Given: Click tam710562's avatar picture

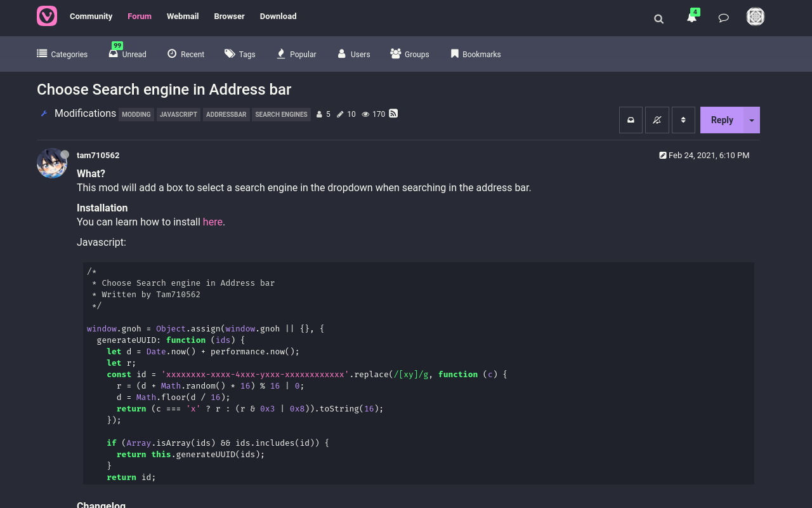Looking at the screenshot, I should point(51,164).
